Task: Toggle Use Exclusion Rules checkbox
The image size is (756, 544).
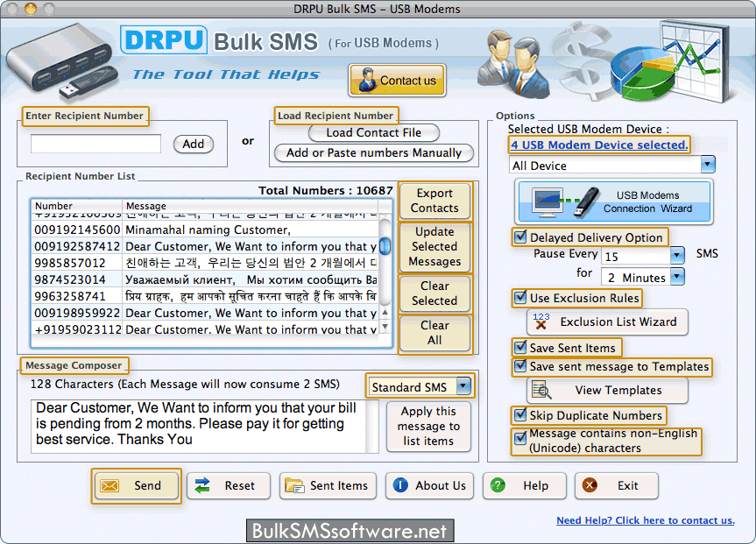Action: click(x=520, y=298)
